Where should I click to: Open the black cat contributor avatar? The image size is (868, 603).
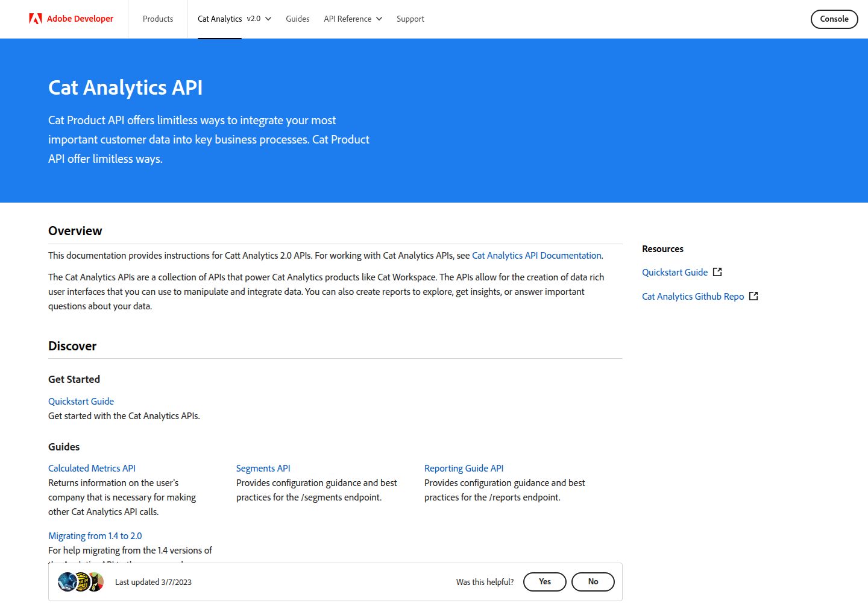(95, 582)
